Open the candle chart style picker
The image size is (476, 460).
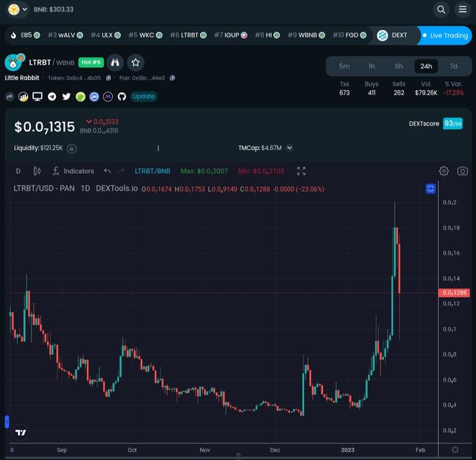[37, 171]
